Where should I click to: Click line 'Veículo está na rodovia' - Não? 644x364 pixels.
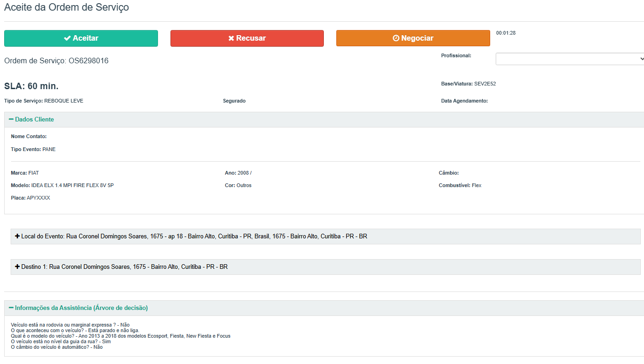[x=70, y=325]
